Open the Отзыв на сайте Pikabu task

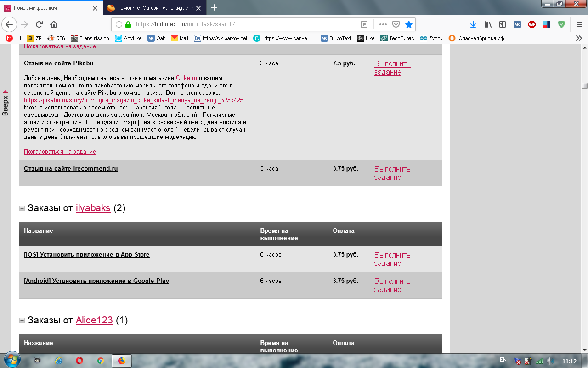click(58, 63)
